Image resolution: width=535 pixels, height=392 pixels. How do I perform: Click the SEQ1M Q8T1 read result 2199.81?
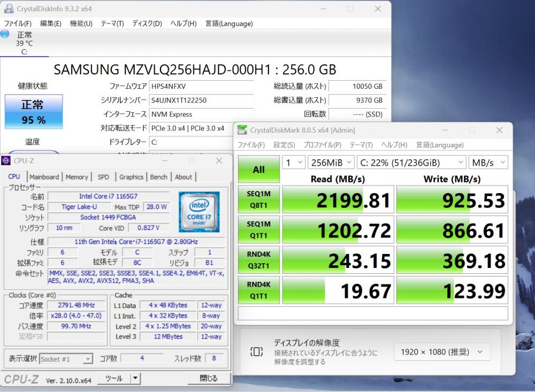click(x=338, y=199)
